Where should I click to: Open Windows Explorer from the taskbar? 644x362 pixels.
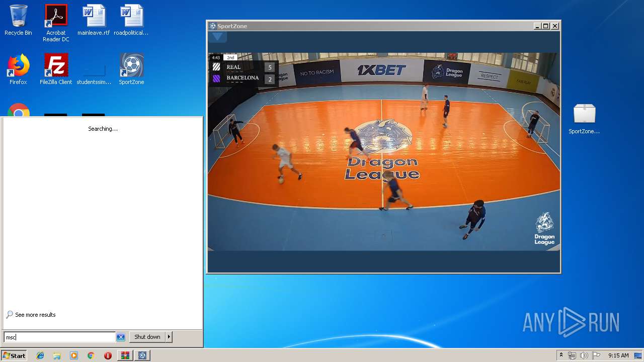57,355
